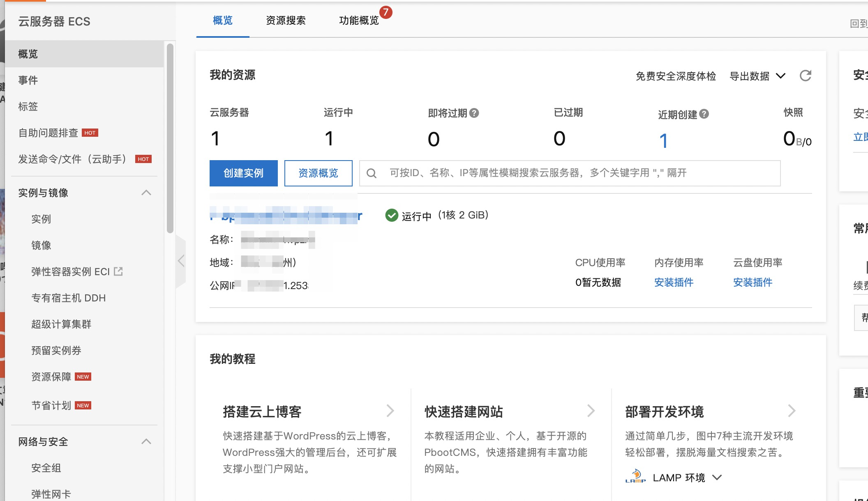Click the LAMP logo icon
The image size is (868, 501).
click(635, 476)
